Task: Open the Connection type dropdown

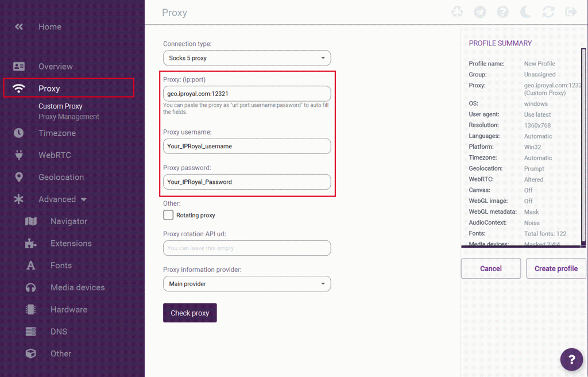Action: tap(247, 58)
